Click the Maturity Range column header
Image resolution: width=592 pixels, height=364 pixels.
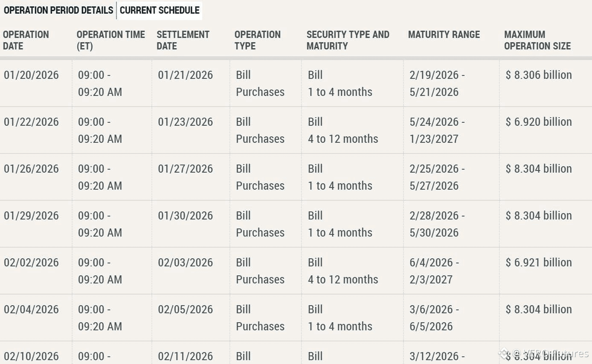(x=444, y=35)
